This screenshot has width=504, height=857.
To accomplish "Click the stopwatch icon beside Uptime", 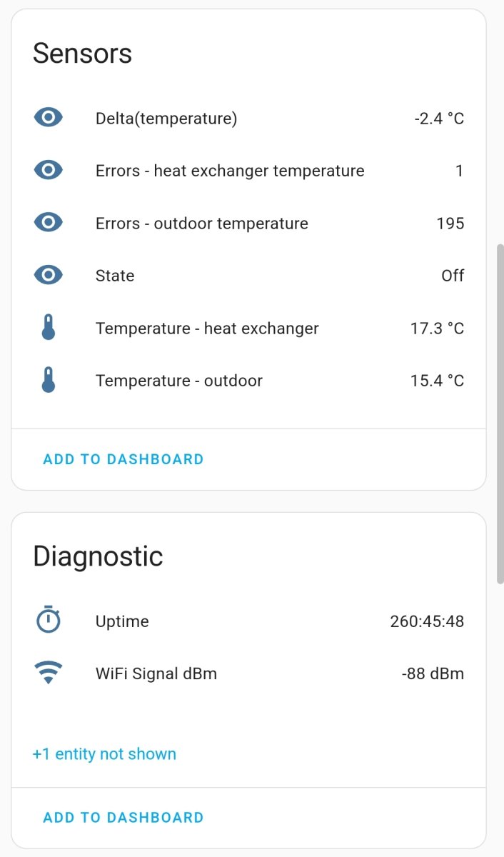I will click(x=49, y=620).
